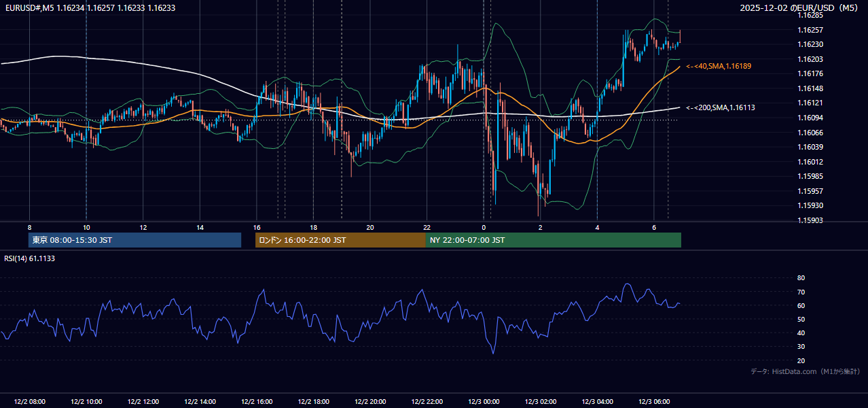Click the hour label 6 under price chart
The height and width of the screenshot is (408, 868).
pyautogui.click(x=653, y=226)
